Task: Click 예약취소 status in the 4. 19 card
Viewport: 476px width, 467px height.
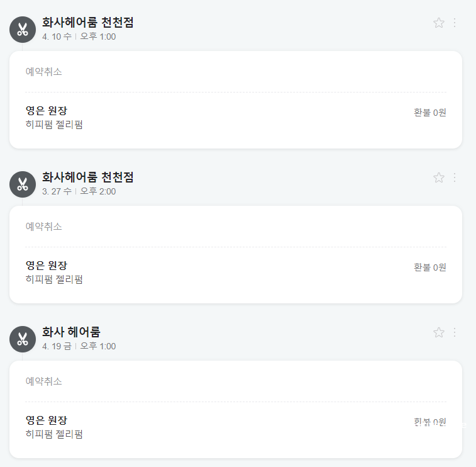Action: pyautogui.click(x=44, y=381)
